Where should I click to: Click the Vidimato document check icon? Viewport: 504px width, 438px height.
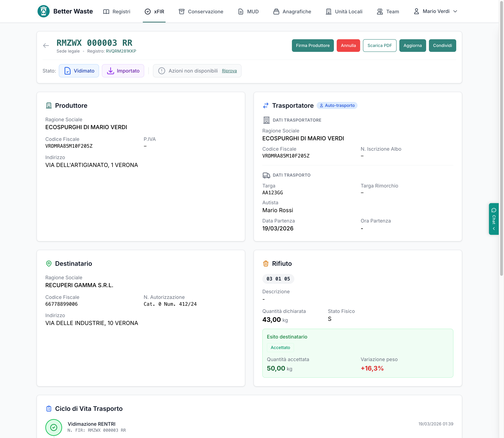(x=67, y=71)
